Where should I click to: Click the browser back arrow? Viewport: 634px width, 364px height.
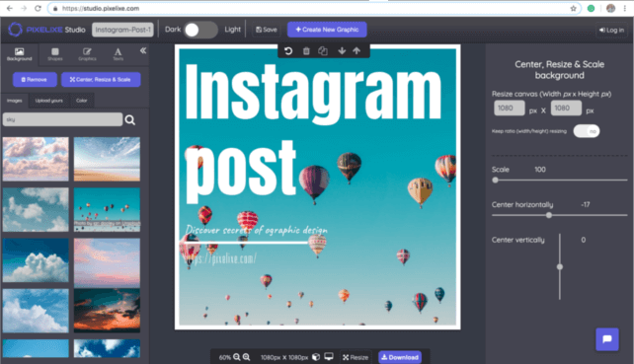pos(10,8)
